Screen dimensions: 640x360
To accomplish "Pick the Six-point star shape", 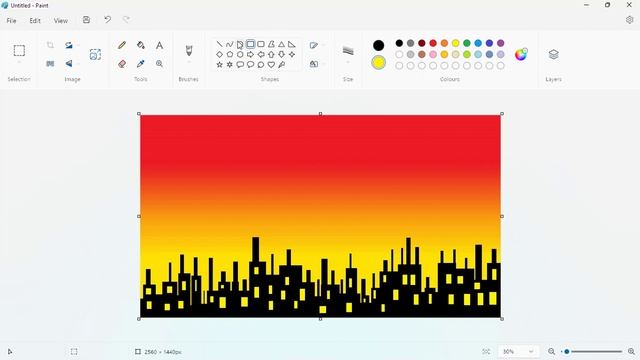I will (x=230, y=64).
